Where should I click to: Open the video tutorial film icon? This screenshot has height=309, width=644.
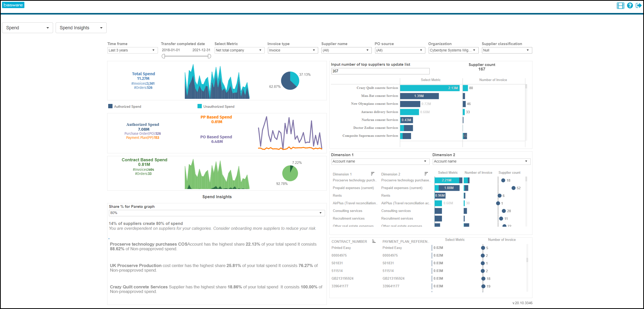pos(621,5)
